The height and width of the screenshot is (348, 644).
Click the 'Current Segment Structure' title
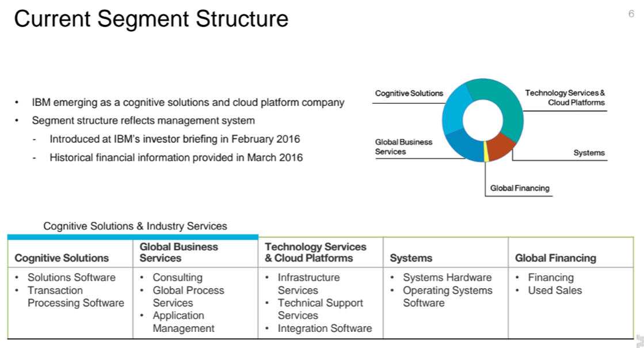151,19
